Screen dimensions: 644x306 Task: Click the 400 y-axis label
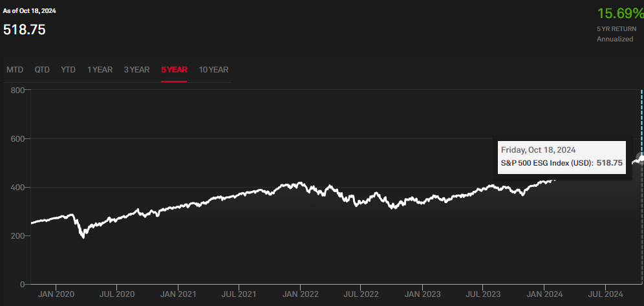tap(17, 188)
